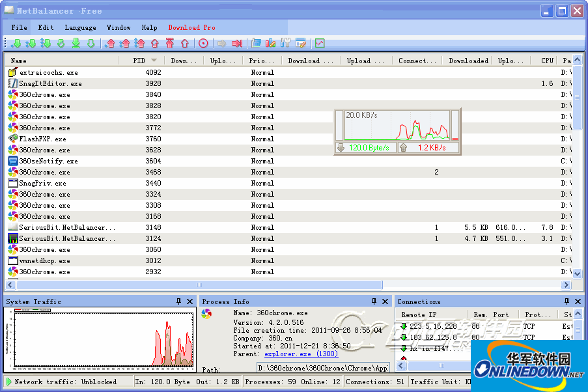
Task: Click the hollow red upload arrow
Action: (185, 44)
